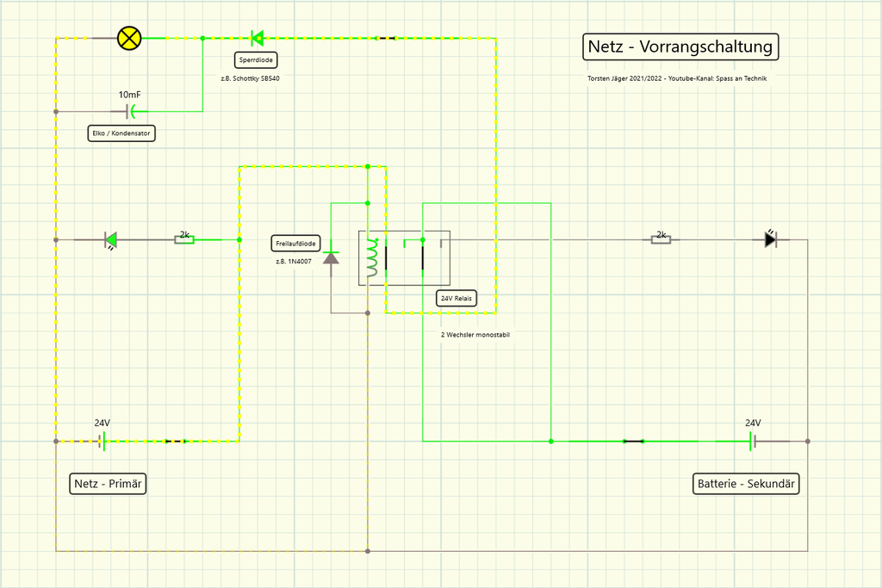
Task: Click the wire junction node below the relay coil
Action: coord(368,313)
